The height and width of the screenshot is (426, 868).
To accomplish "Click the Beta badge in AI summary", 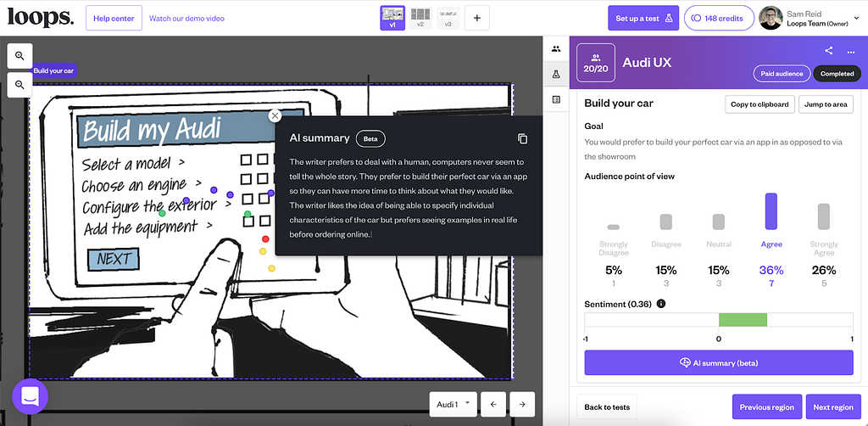I will [370, 138].
